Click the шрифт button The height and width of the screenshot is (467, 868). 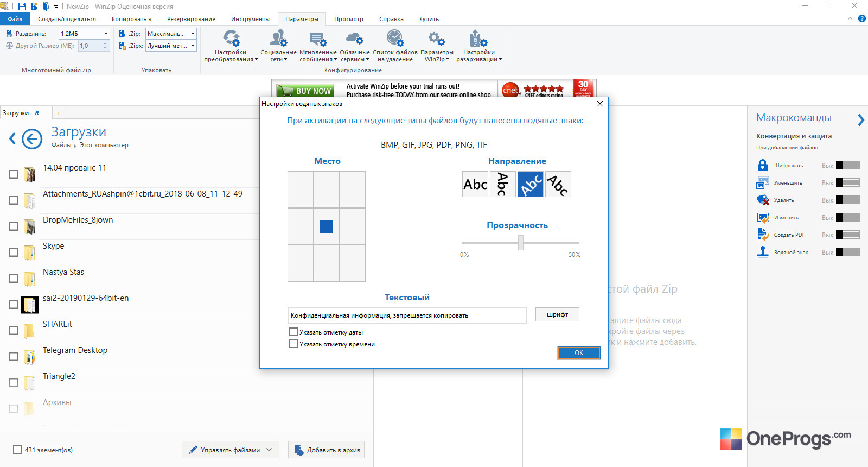tap(557, 314)
